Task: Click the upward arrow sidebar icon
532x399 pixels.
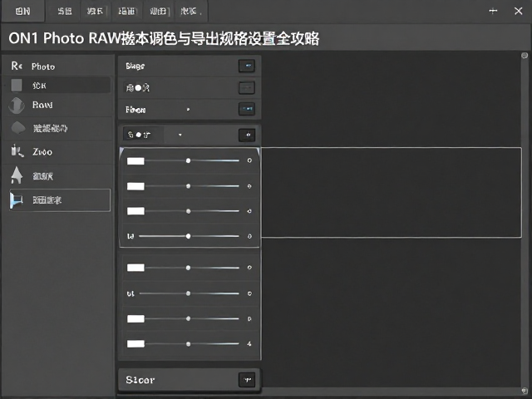Action: click(x=17, y=175)
